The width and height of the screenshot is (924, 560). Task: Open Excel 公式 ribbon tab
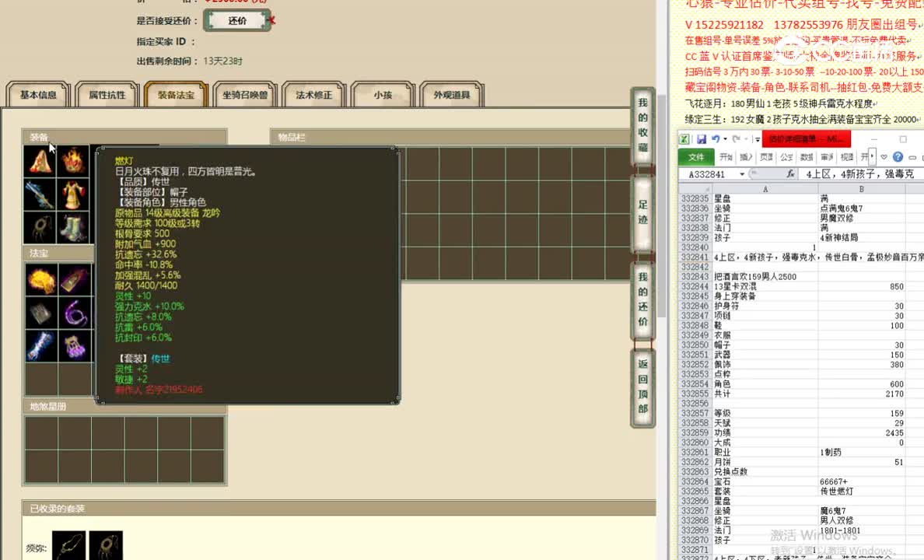(786, 157)
